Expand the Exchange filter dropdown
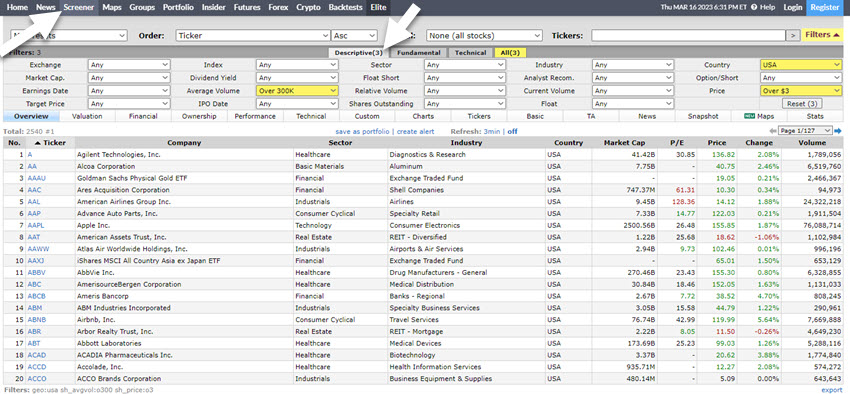Viewport: 850px width, 394px height. point(129,64)
